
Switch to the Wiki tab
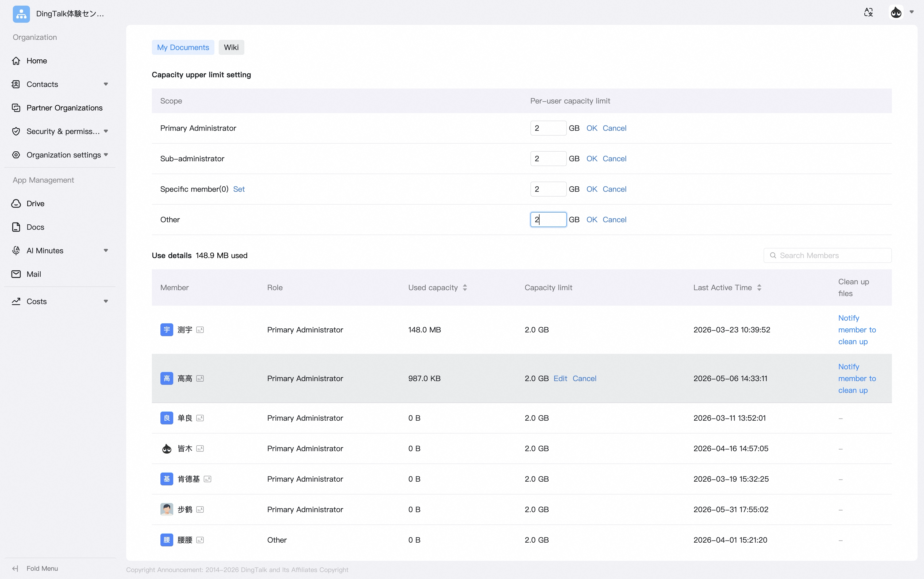[x=231, y=47]
